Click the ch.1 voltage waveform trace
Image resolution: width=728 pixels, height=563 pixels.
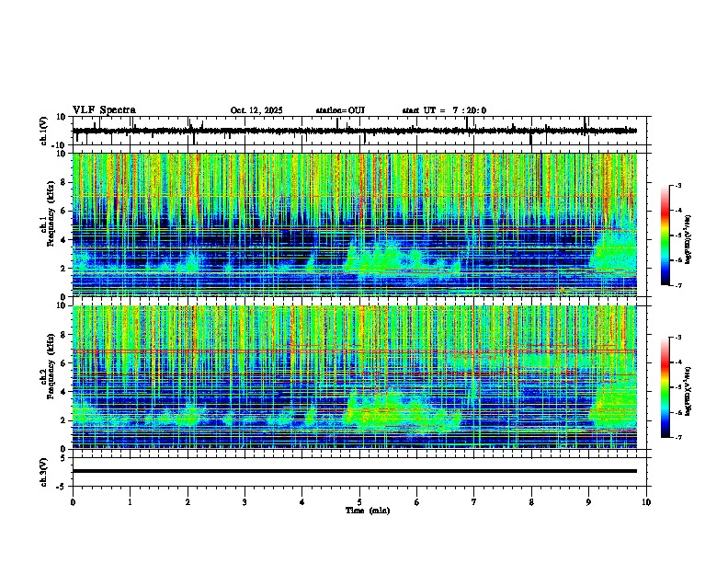355,131
